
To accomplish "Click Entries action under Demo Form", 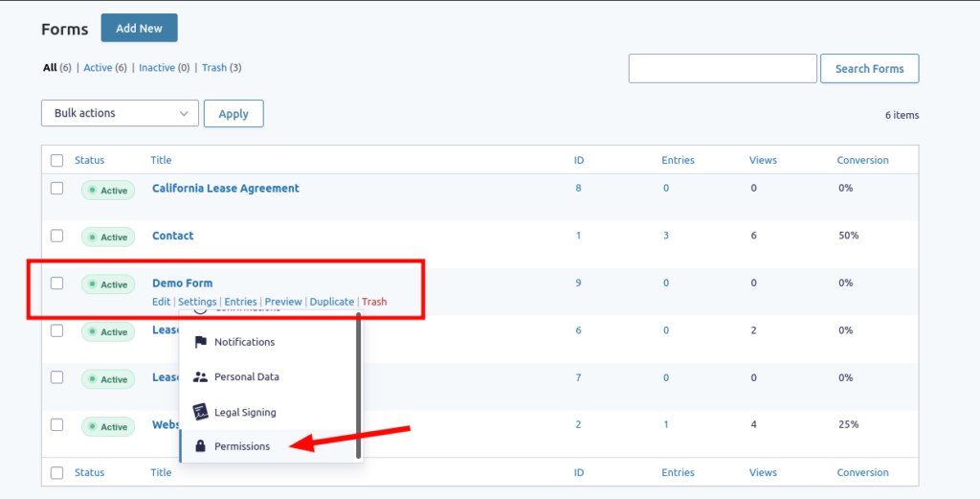I will pos(240,302).
